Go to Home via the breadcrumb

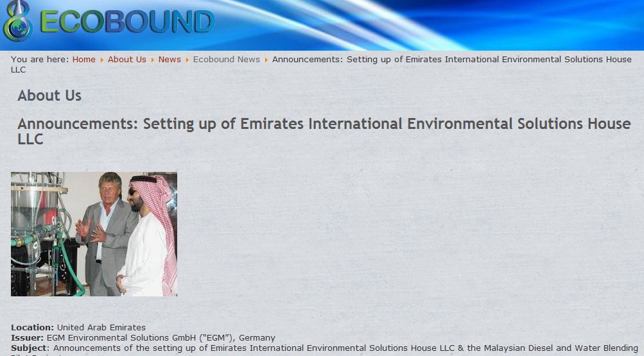(83, 60)
